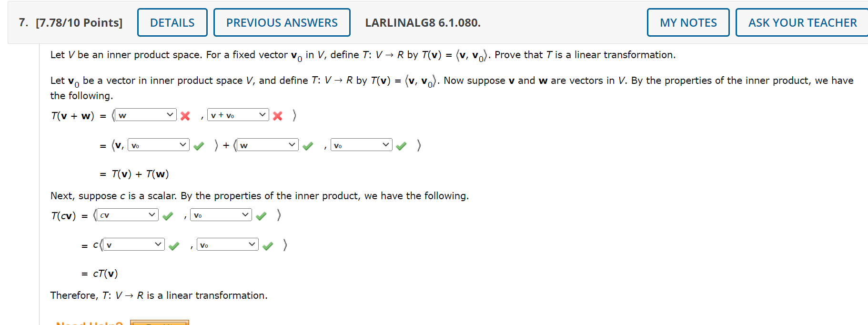The width and height of the screenshot is (868, 325).
Task: Click ASK YOUR TEACHER
Action: [801, 22]
